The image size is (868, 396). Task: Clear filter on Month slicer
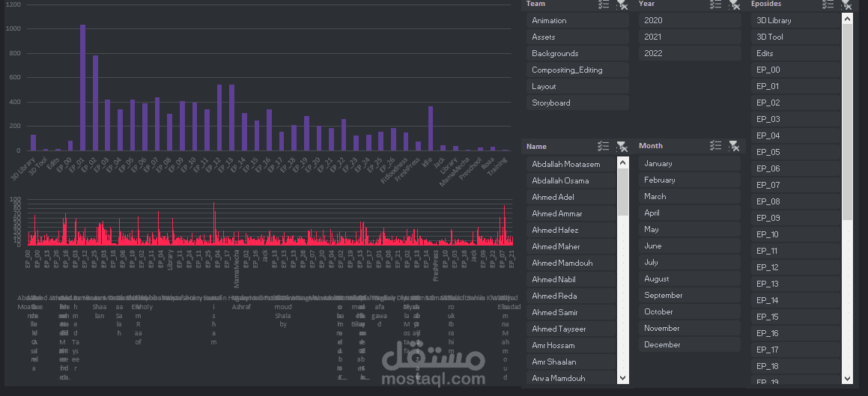click(x=734, y=146)
